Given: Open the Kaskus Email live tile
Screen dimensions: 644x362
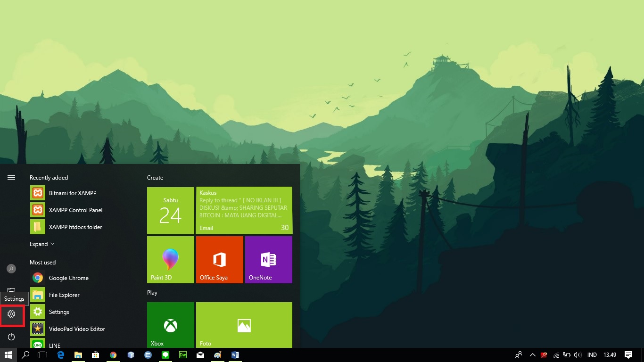Looking at the screenshot, I should tap(244, 211).
